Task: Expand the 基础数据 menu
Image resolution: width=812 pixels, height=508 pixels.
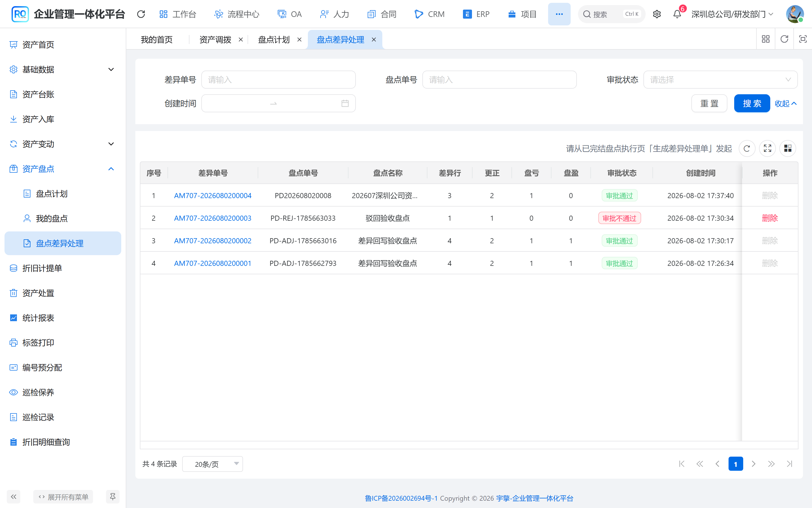Action: (63, 69)
